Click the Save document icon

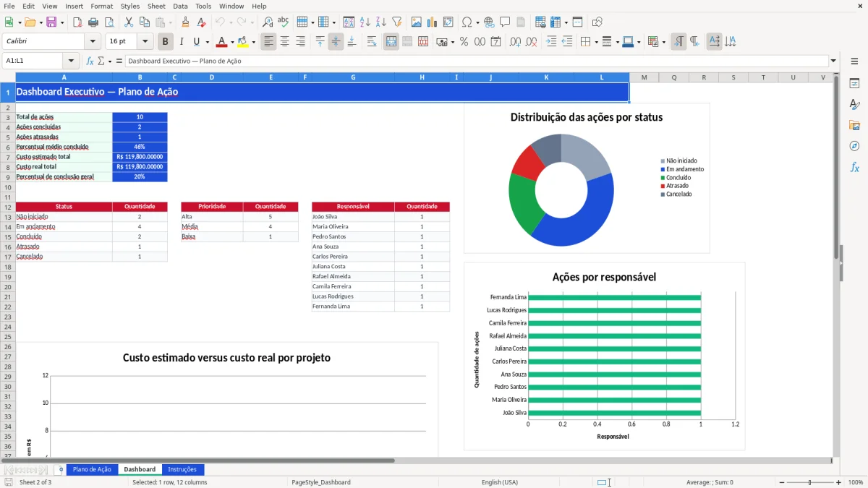pyautogui.click(x=51, y=22)
